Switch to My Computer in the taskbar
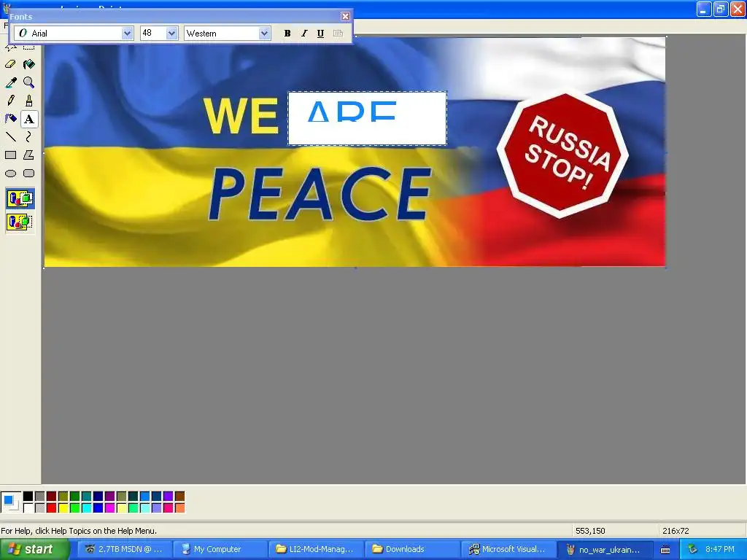The width and height of the screenshot is (747, 560). 220,549
